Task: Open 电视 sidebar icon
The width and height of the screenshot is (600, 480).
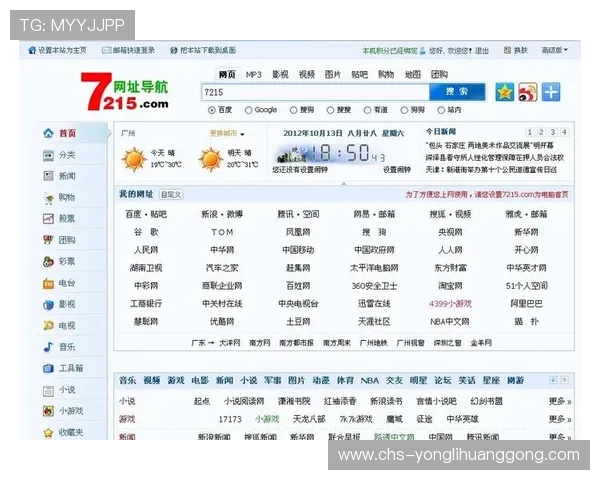Action: coord(48,326)
